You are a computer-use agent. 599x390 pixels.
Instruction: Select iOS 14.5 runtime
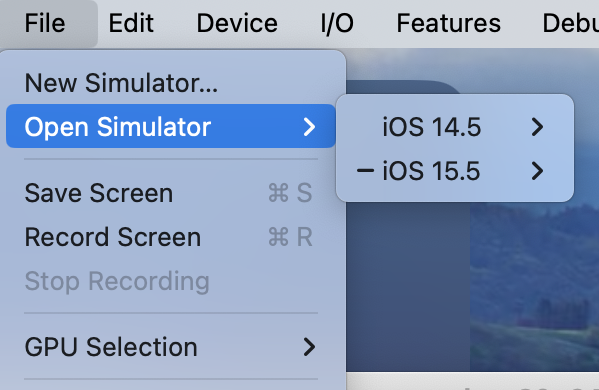455,126
